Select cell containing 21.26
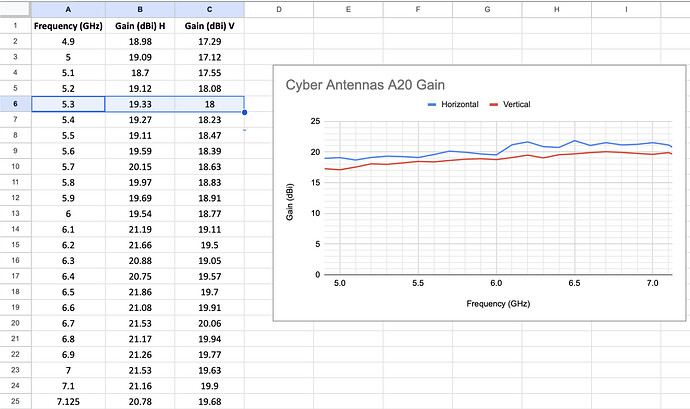 [140, 354]
